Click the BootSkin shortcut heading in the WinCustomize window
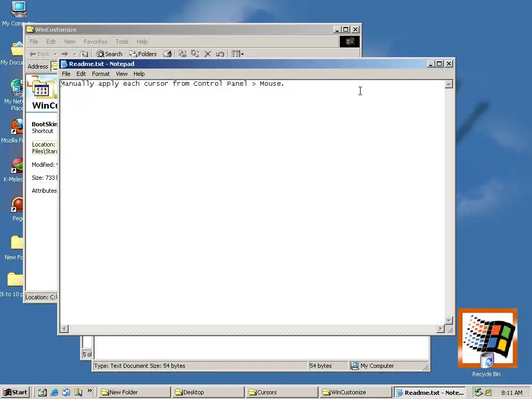 (x=45, y=124)
